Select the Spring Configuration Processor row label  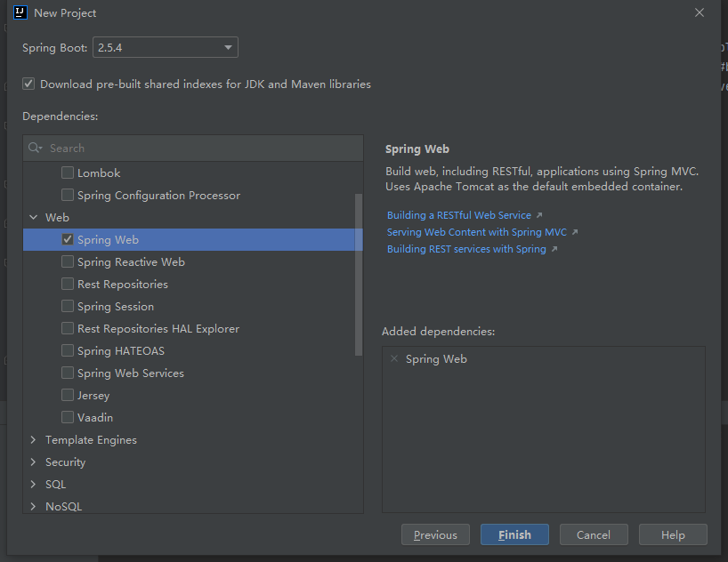pyautogui.click(x=158, y=196)
